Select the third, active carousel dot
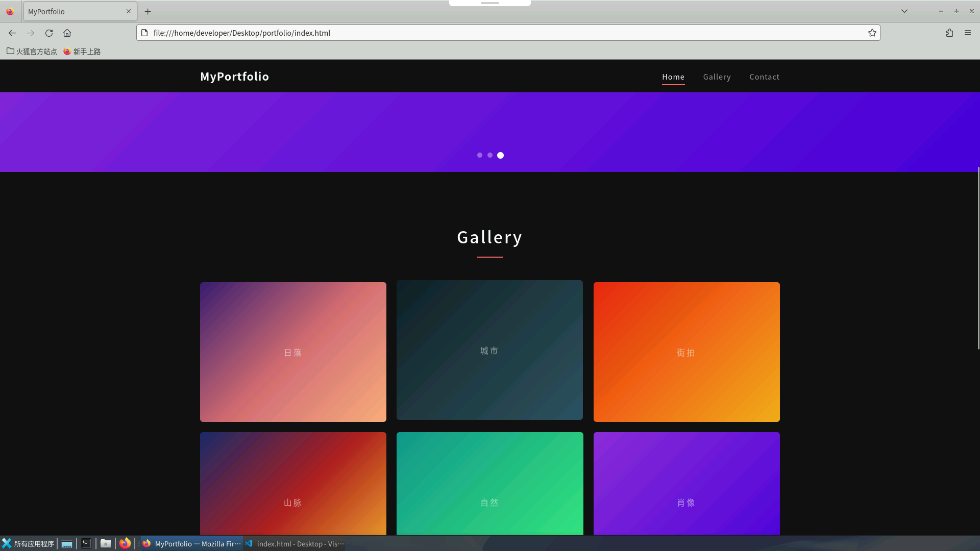 coord(501,155)
